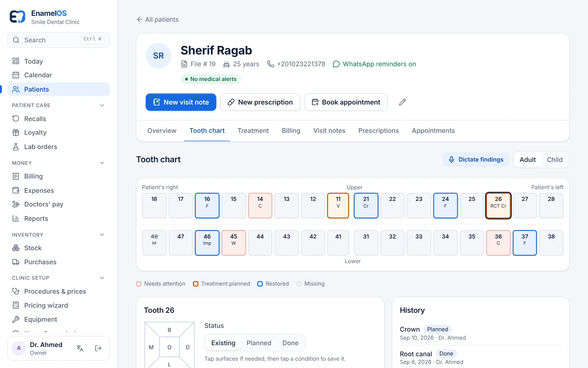This screenshot has height=368, width=588.
Task: Open Reports chart icon
Action: [x=16, y=219]
